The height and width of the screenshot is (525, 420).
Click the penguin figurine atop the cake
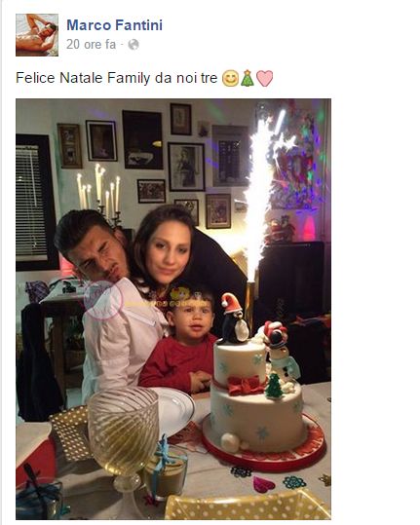(234, 319)
